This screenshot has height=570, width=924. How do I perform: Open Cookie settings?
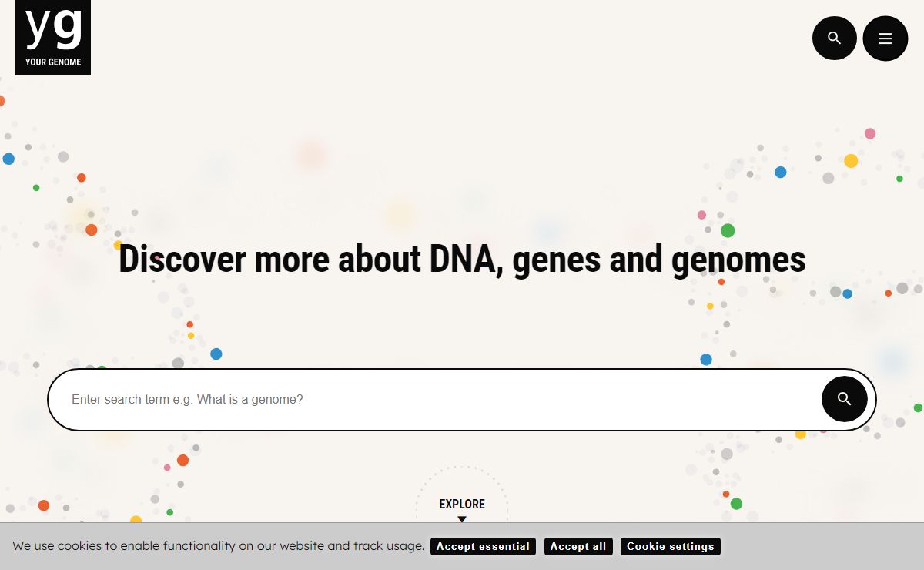pos(671,546)
